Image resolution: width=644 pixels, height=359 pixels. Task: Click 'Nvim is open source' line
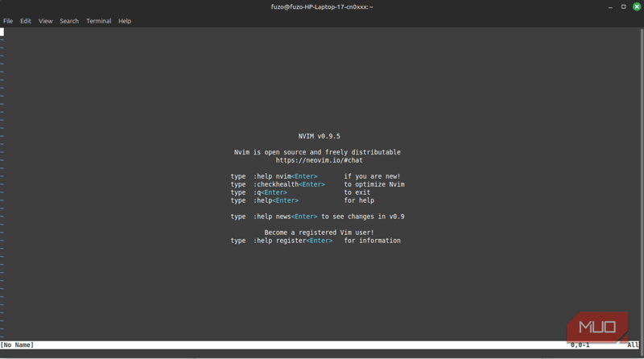pos(317,152)
